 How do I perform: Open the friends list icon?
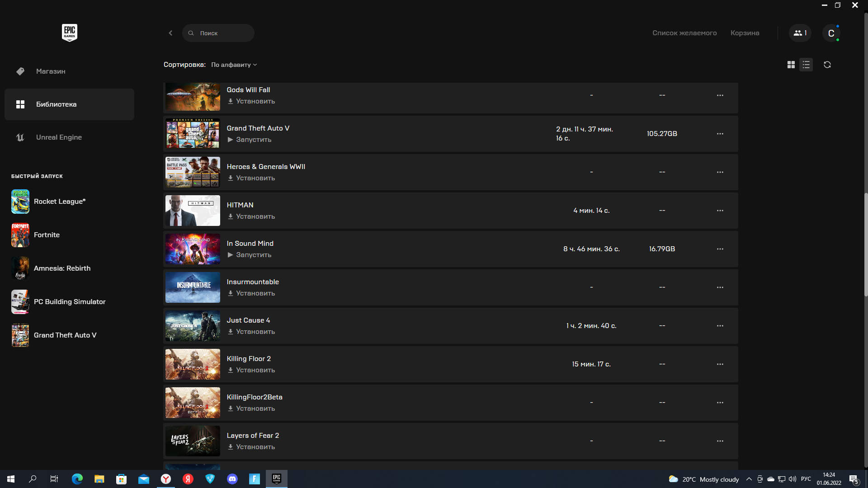(x=800, y=33)
